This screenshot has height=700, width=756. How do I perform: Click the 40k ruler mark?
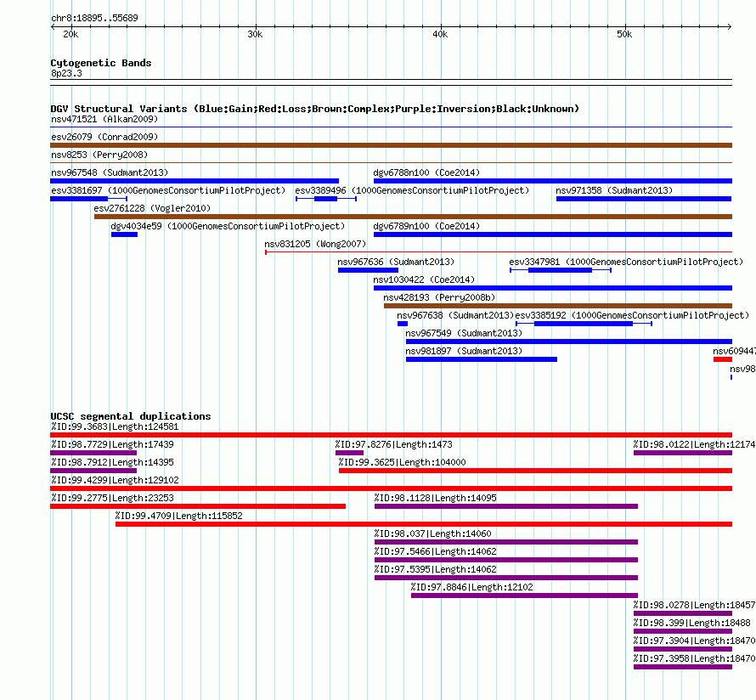tap(440, 34)
